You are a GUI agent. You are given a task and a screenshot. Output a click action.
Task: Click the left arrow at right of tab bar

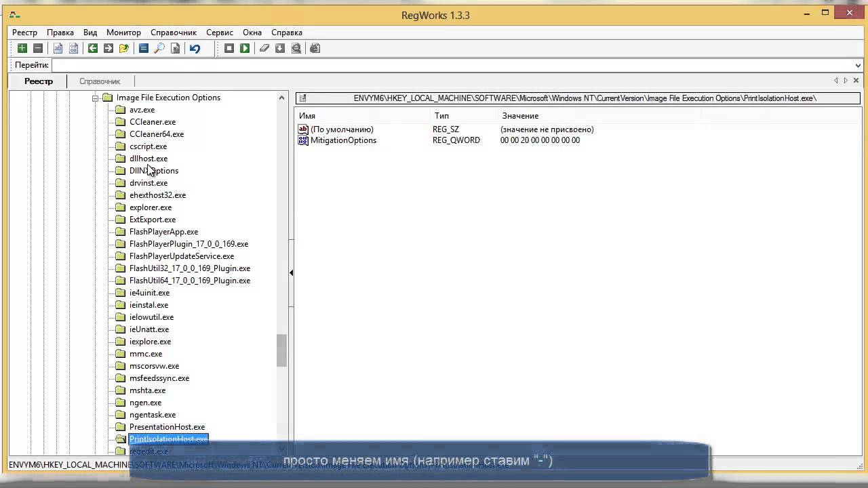[836, 81]
